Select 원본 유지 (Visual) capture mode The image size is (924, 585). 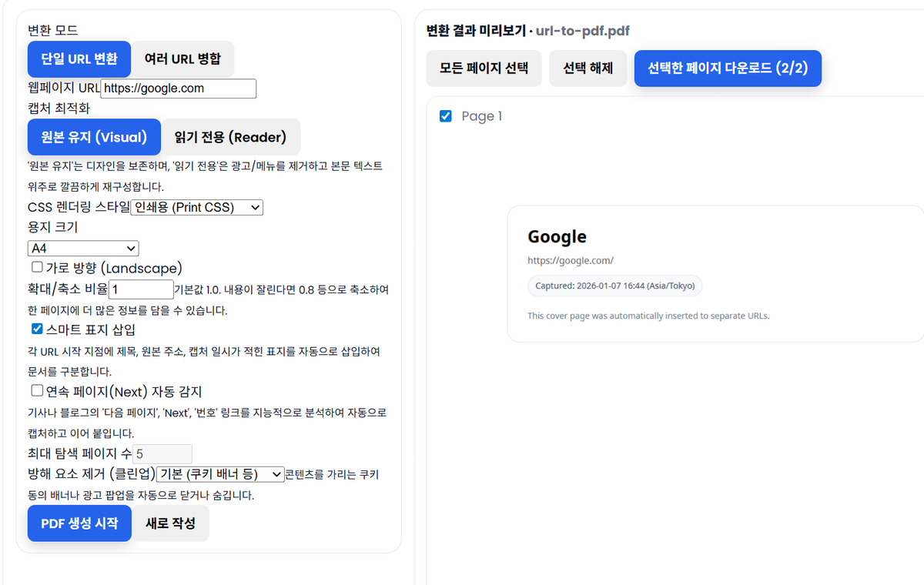click(93, 136)
